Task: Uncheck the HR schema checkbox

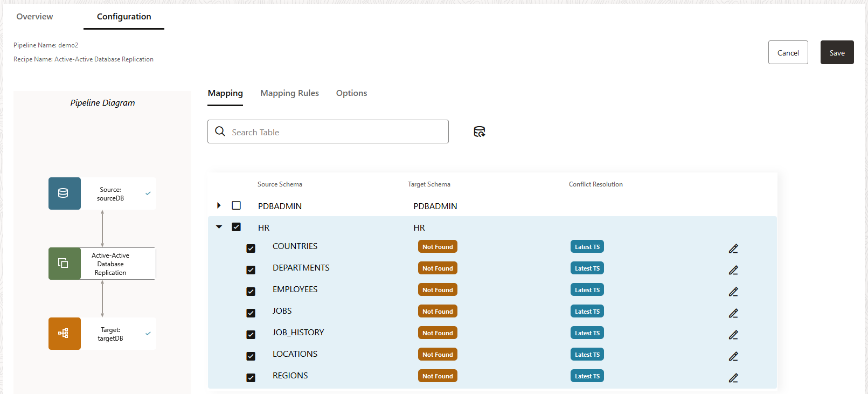Action: pyautogui.click(x=236, y=227)
